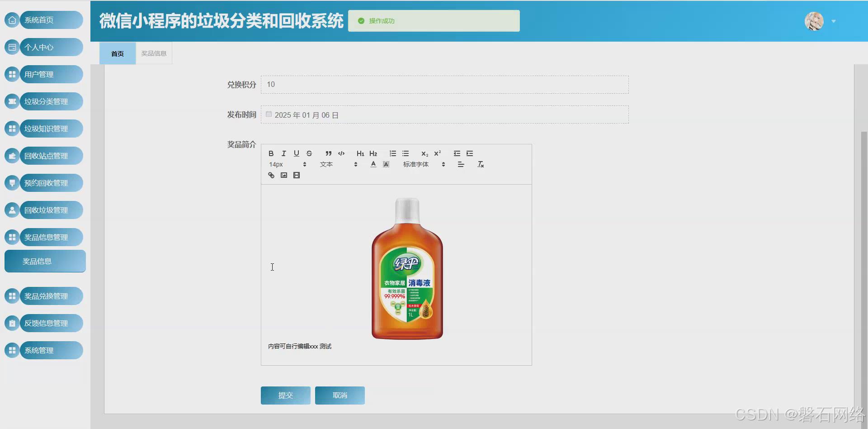Switch to the 首页 tab
The height and width of the screenshot is (429, 868).
pyautogui.click(x=117, y=53)
